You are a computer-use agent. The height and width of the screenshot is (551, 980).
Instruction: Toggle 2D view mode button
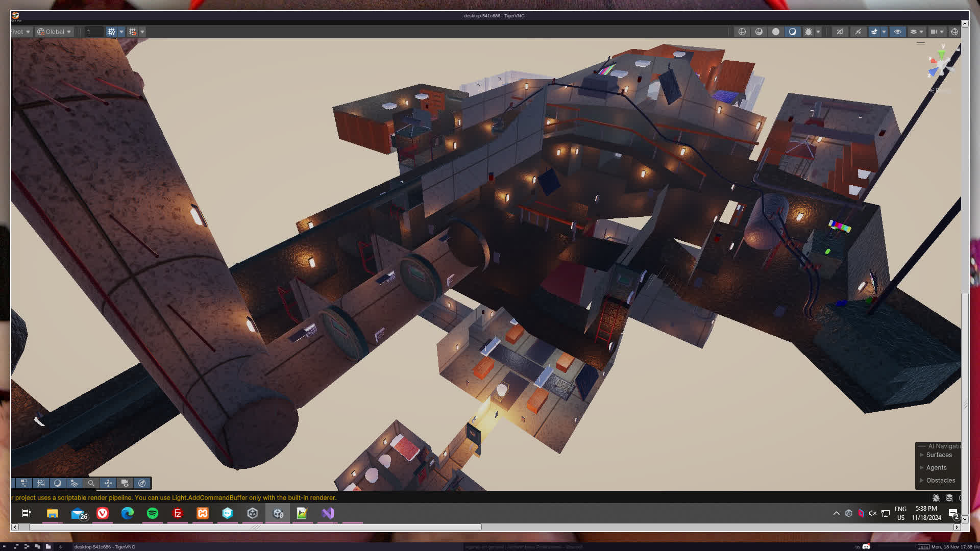[x=840, y=32]
